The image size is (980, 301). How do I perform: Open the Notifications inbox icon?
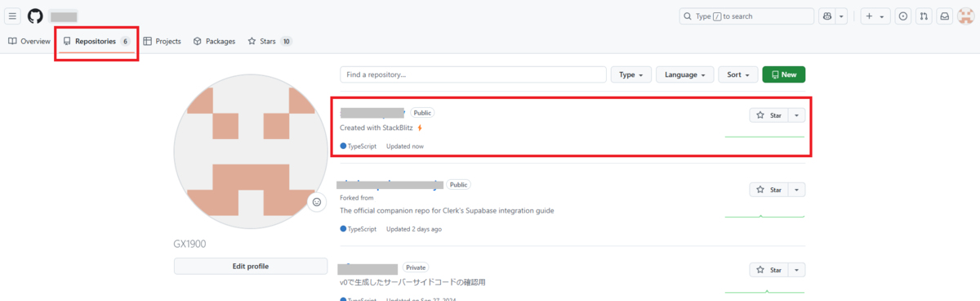tap(945, 16)
